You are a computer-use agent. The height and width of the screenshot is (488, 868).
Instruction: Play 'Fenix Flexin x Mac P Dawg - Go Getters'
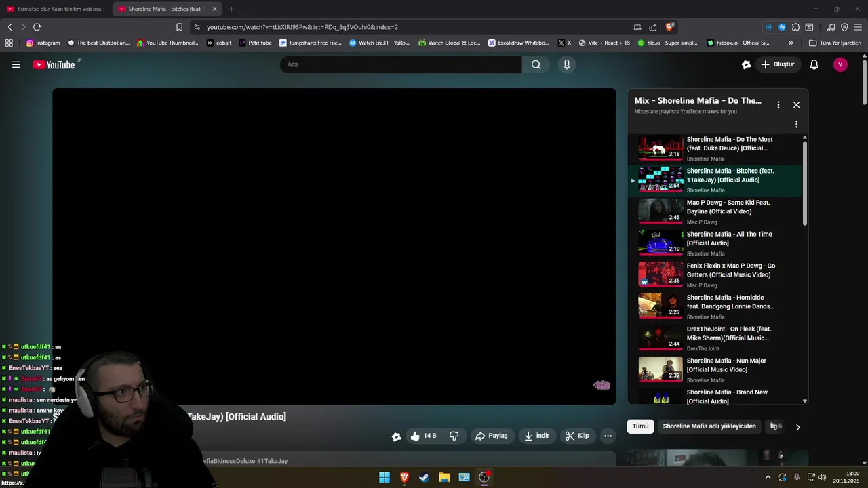(715, 275)
